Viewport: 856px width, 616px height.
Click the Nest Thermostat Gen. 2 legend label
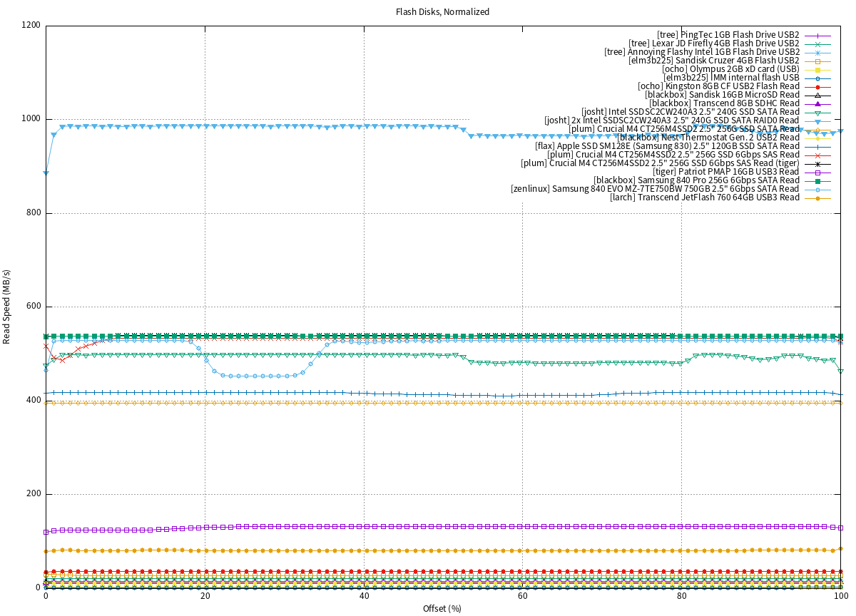[x=708, y=138]
